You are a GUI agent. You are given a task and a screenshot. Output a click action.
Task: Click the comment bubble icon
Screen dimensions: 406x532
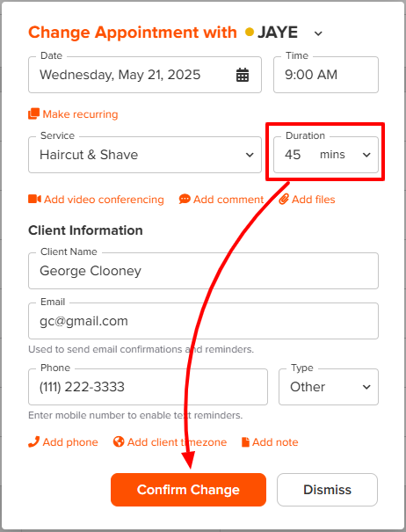click(x=185, y=199)
